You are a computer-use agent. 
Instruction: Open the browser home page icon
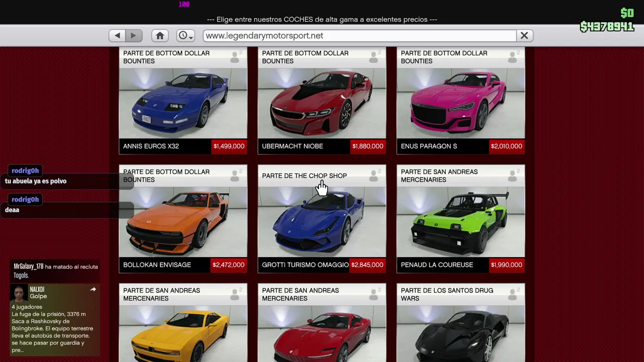point(160,36)
